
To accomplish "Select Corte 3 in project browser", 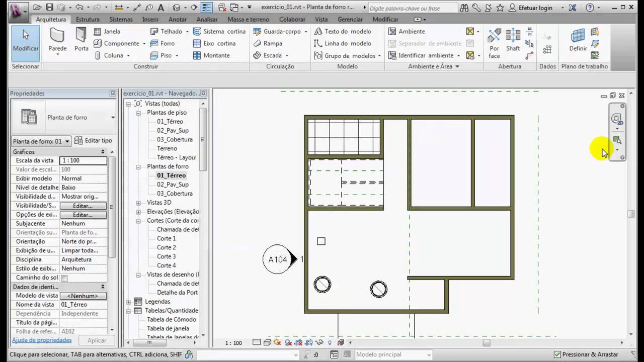I will 166,256.
